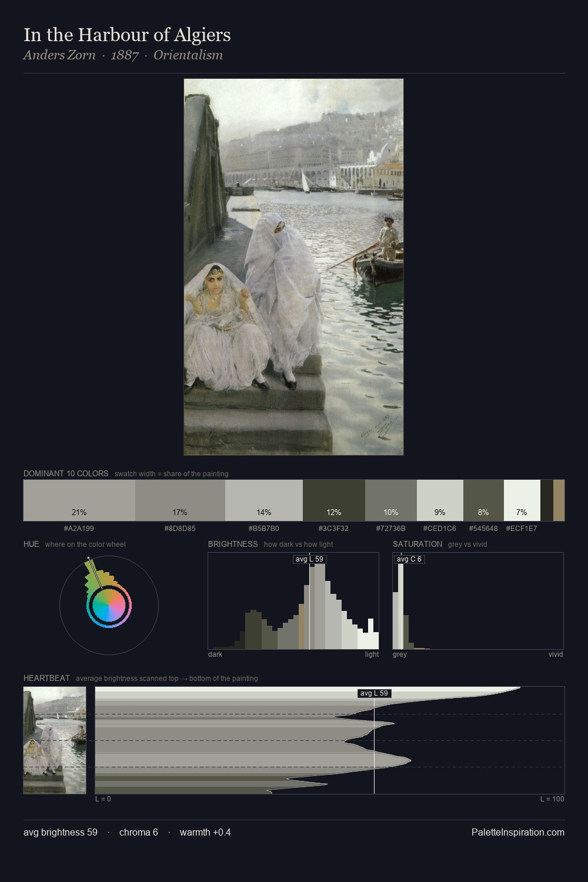This screenshot has height=882, width=588.
Task: Select the 17% swatch #8D8D85
Action: [x=180, y=500]
